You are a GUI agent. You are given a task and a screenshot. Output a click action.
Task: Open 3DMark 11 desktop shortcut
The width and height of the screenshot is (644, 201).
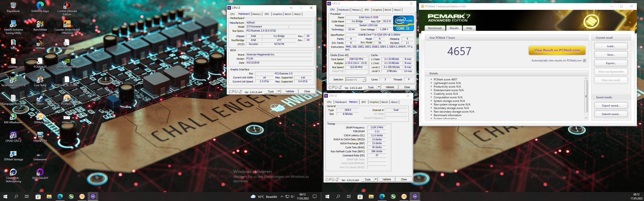click(40, 118)
